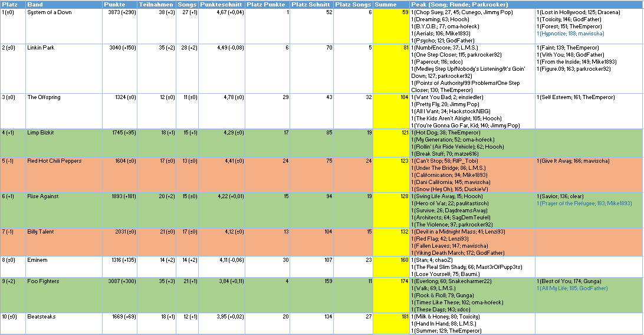This screenshot has width=644, height=335.
Task: Click the Self Esteem; 161 entry
Action: (576, 97)
